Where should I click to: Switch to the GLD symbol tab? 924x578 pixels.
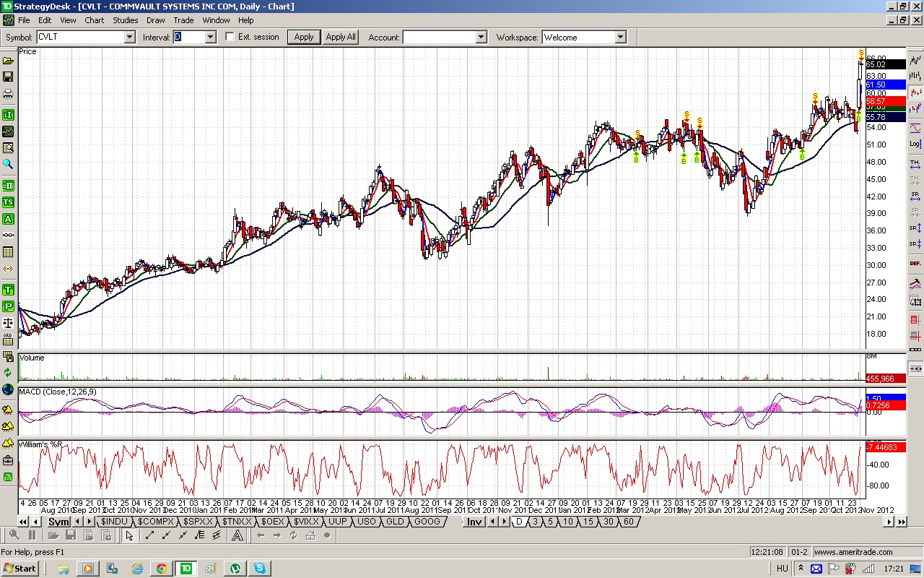click(395, 522)
